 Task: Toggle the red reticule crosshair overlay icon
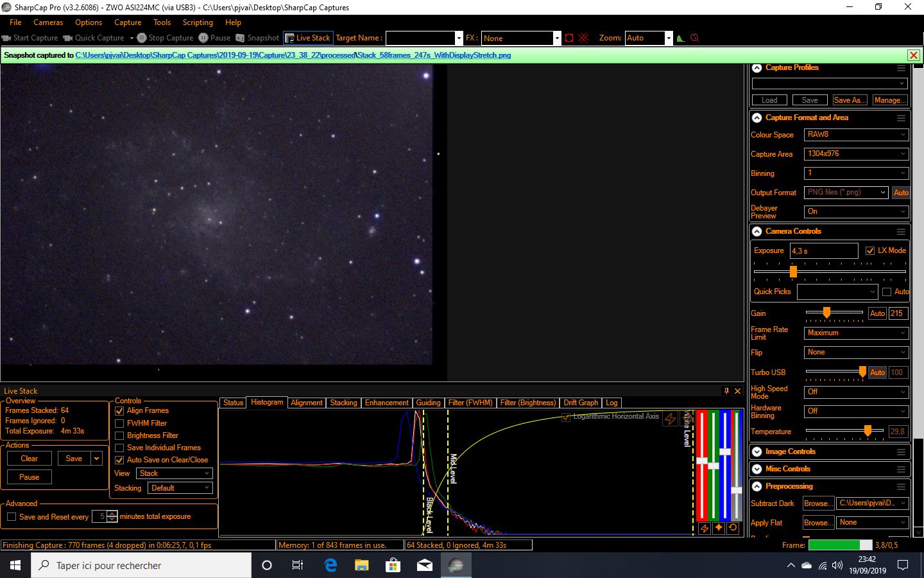point(583,38)
